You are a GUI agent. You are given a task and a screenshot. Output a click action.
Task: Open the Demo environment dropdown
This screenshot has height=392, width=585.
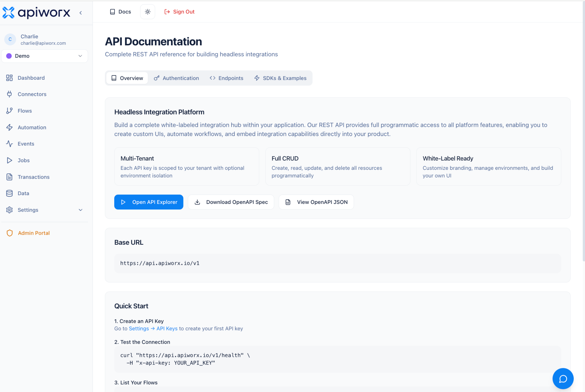pyautogui.click(x=44, y=56)
